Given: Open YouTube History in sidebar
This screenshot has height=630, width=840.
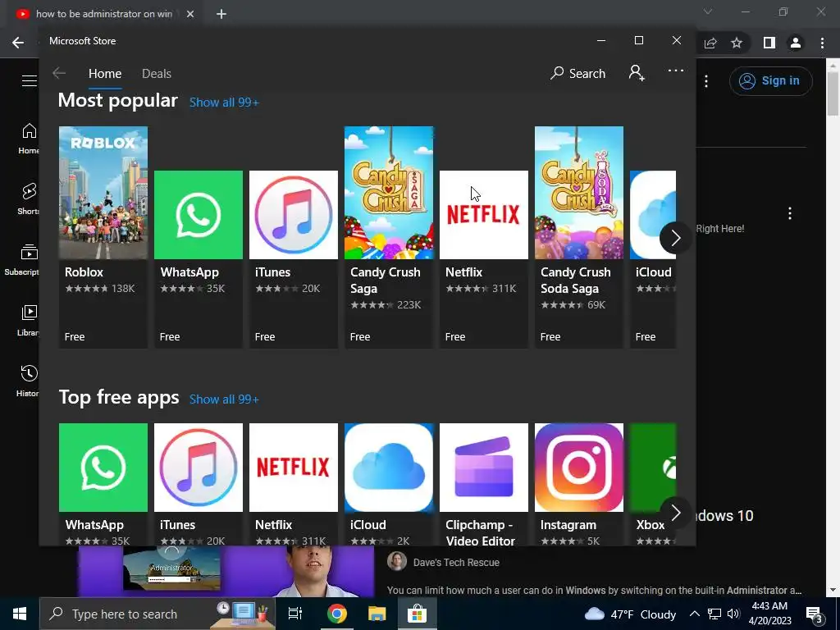Looking at the screenshot, I should (28, 381).
